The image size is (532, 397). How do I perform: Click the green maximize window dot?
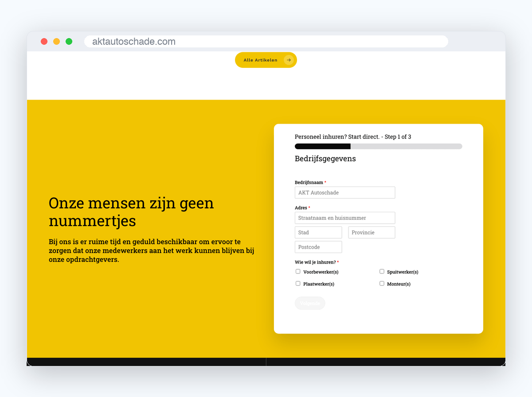(x=69, y=41)
